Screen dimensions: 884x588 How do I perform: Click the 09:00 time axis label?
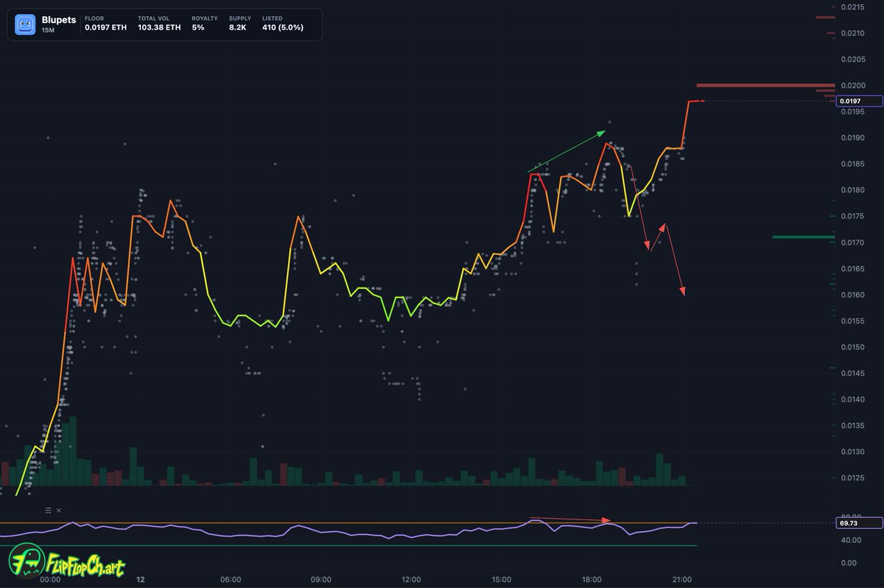(x=321, y=579)
